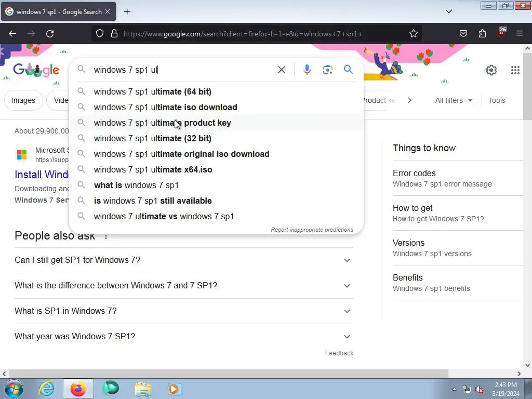Open Windows Media Player on taskbar

175,389
